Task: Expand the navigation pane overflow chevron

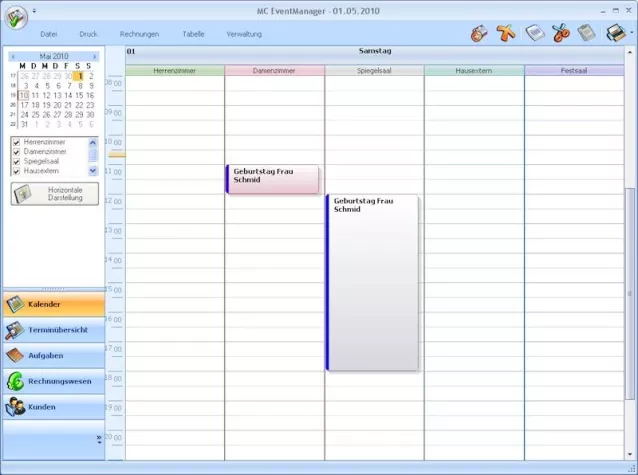Action: pyautogui.click(x=98, y=438)
